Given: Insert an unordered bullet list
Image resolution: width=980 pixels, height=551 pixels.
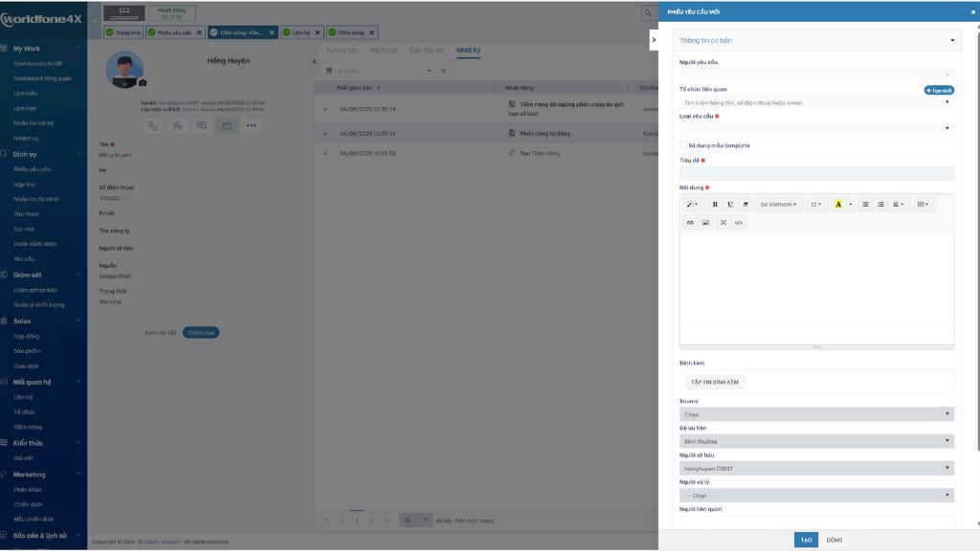Looking at the screenshot, I should [865, 205].
